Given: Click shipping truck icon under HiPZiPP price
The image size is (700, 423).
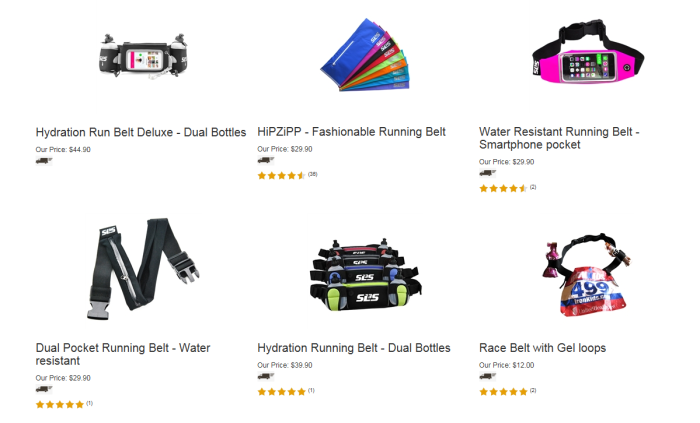Looking at the screenshot, I should click(x=266, y=161).
